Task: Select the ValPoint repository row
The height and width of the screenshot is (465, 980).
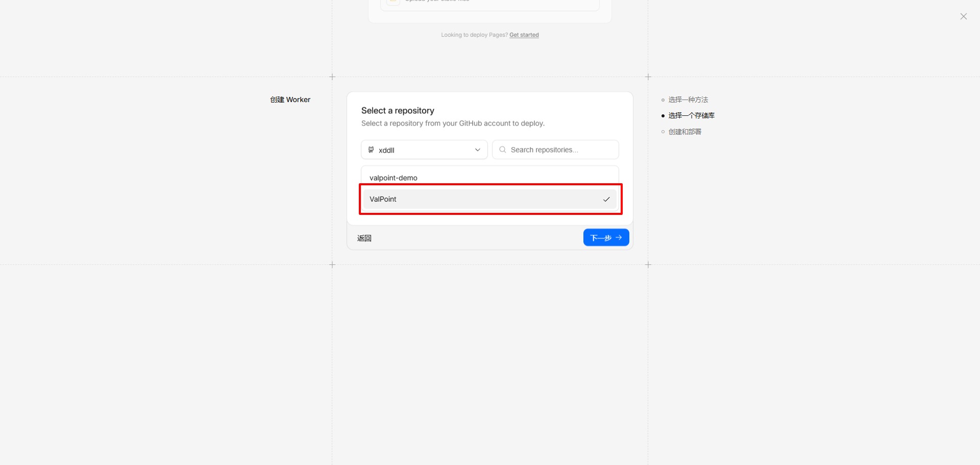Action: (489, 199)
